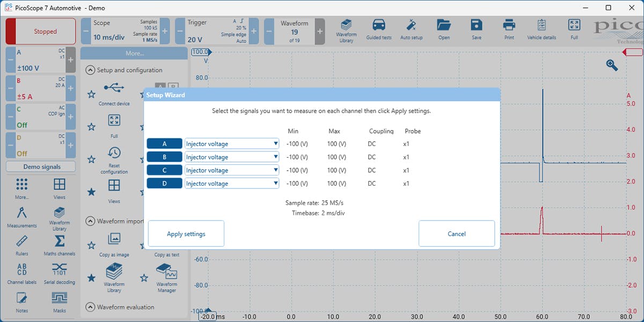Enable Channel D
This screenshot has height=322, width=644.
pyautogui.click(x=40, y=144)
